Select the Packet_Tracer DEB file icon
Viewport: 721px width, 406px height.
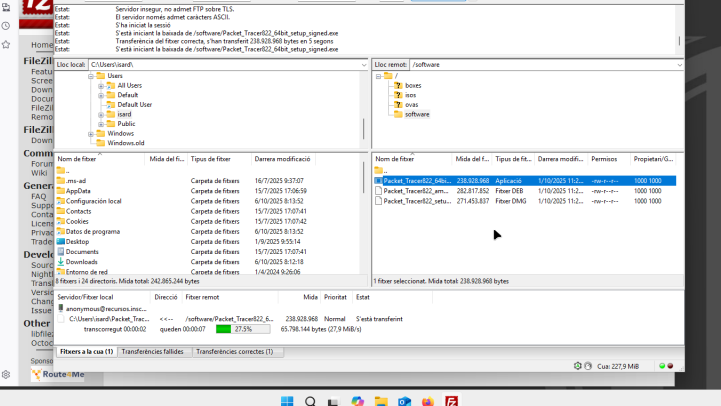click(378, 191)
